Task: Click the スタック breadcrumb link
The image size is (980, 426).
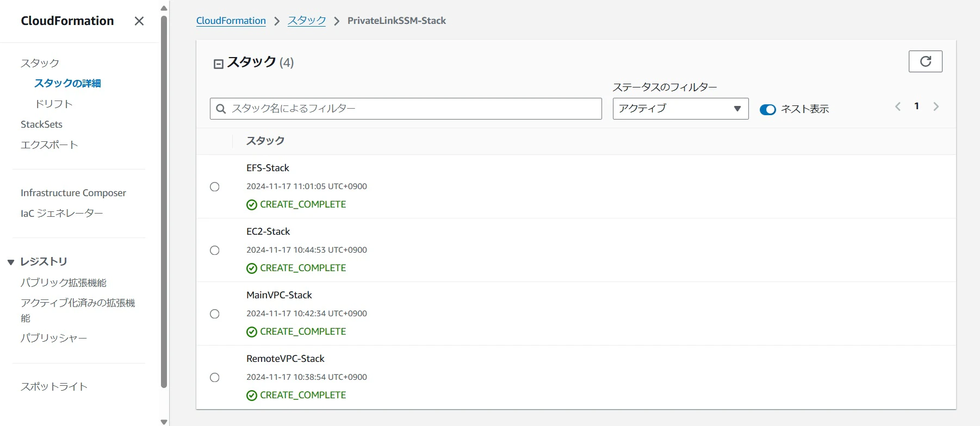Action: point(307,21)
